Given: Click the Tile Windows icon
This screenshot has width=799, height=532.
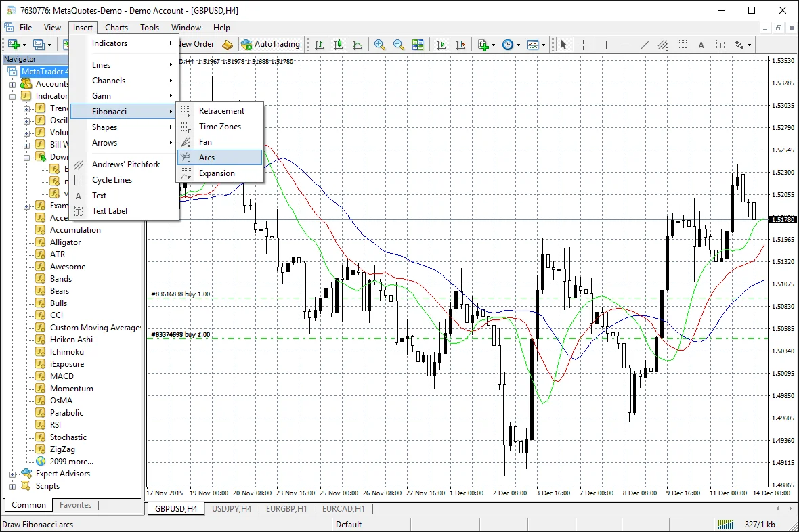Looking at the screenshot, I should (419, 44).
